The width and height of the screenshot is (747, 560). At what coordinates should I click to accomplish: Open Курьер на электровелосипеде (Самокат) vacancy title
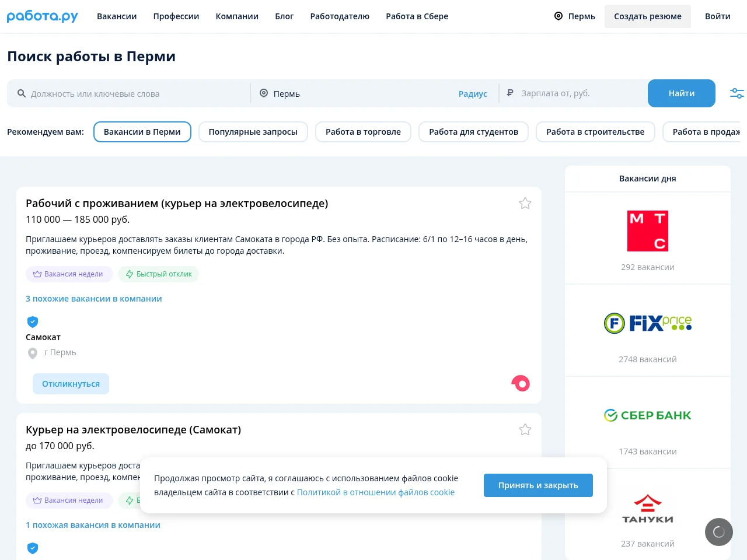pos(133,430)
